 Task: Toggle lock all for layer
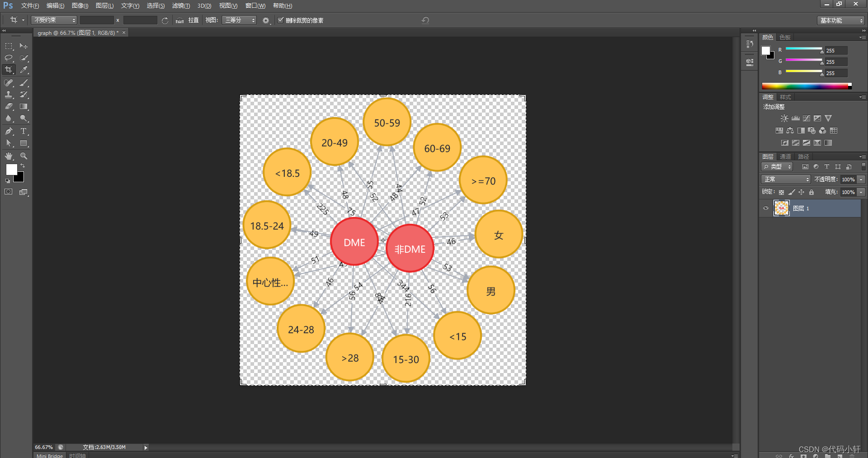click(811, 192)
